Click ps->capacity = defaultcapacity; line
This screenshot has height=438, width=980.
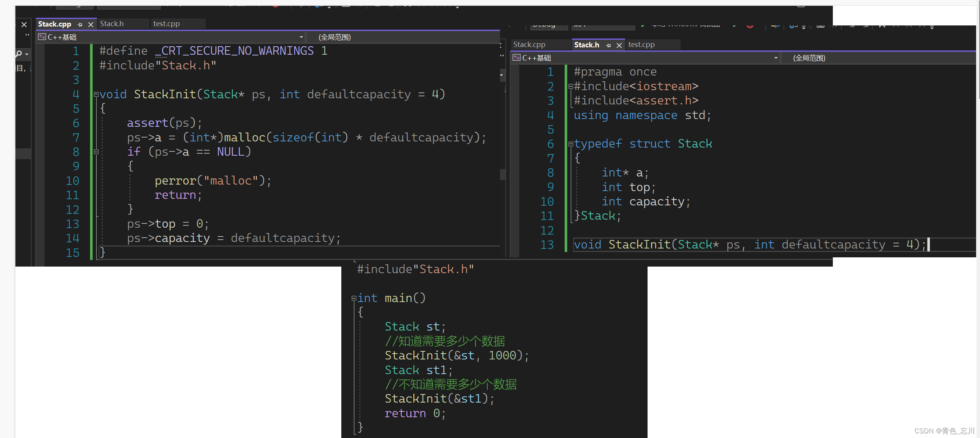click(234, 238)
